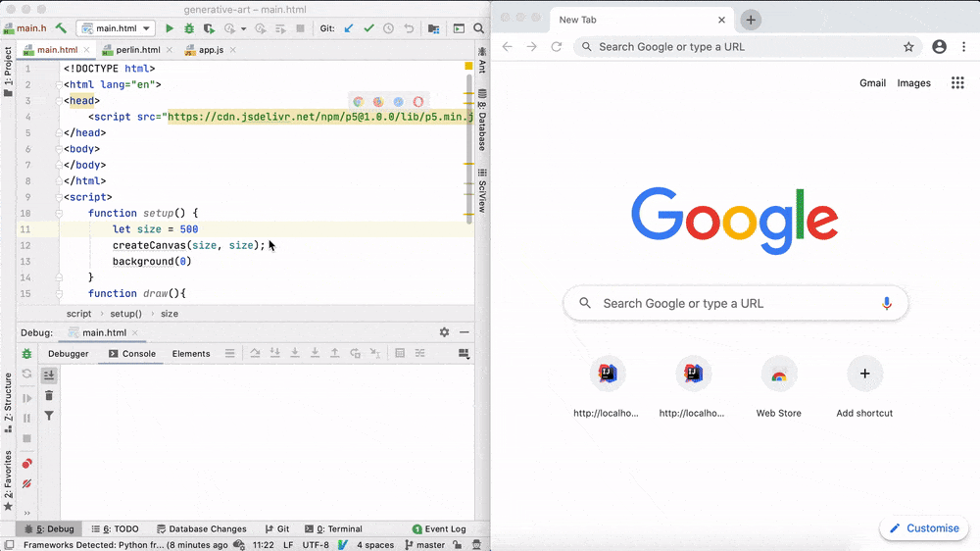Image resolution: width=980 pixels, height=551 pixels.
Task: Run main.html with the green play button
Action: point(169,28)
